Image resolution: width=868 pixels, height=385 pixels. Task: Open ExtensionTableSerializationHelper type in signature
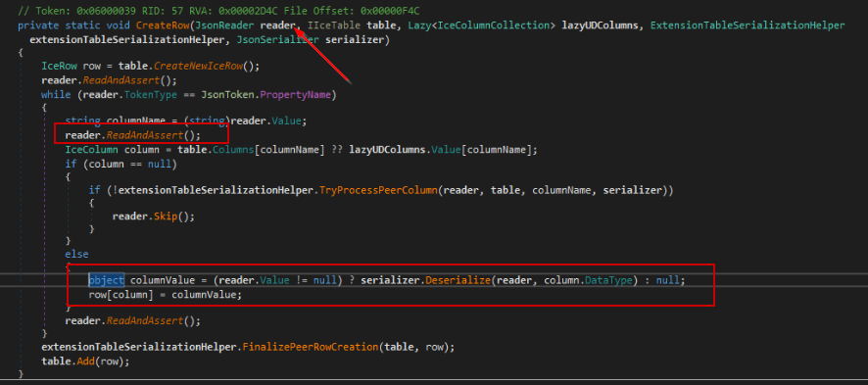tap(747, 24)
